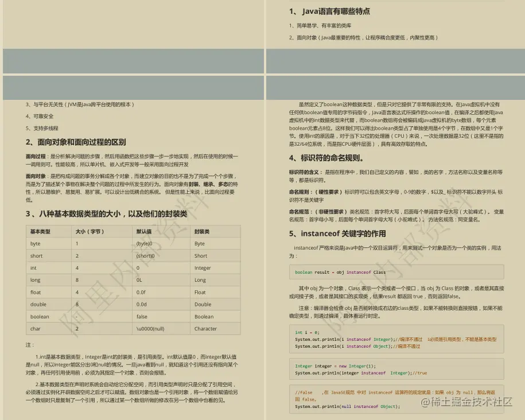Image resolution: width=525 pixels, height=420 pixels.
Task: Select the default value "(short)0"
Action: (146, 256)
